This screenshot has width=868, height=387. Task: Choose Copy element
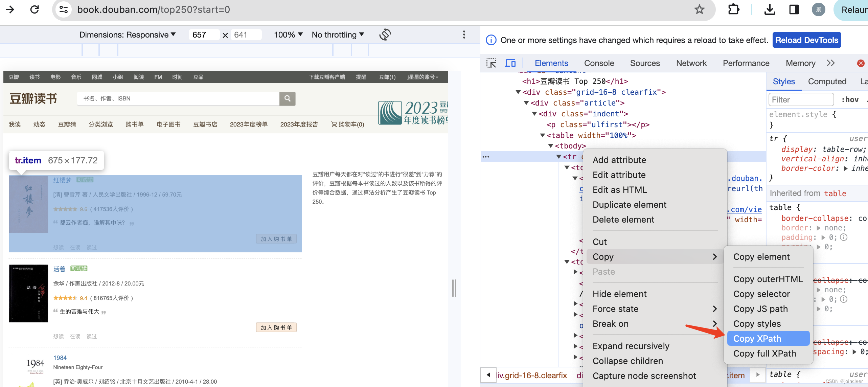click(x=768, y=257)
